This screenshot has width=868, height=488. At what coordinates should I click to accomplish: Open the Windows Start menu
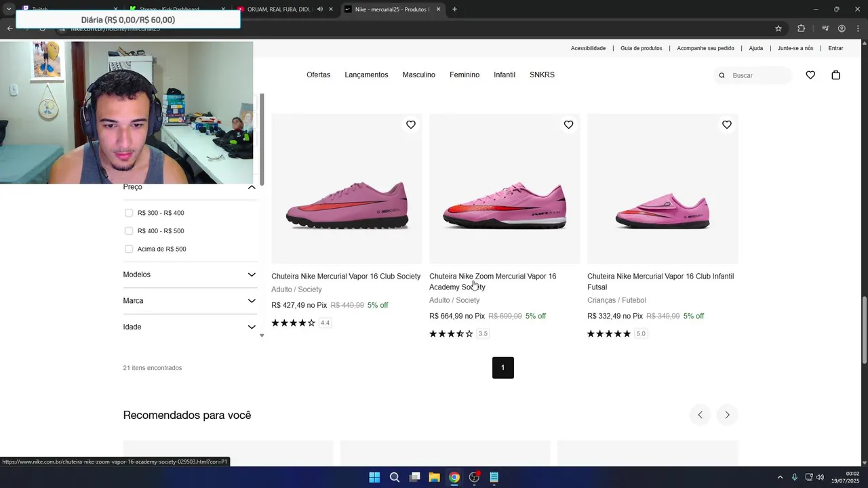click(374, 477)
